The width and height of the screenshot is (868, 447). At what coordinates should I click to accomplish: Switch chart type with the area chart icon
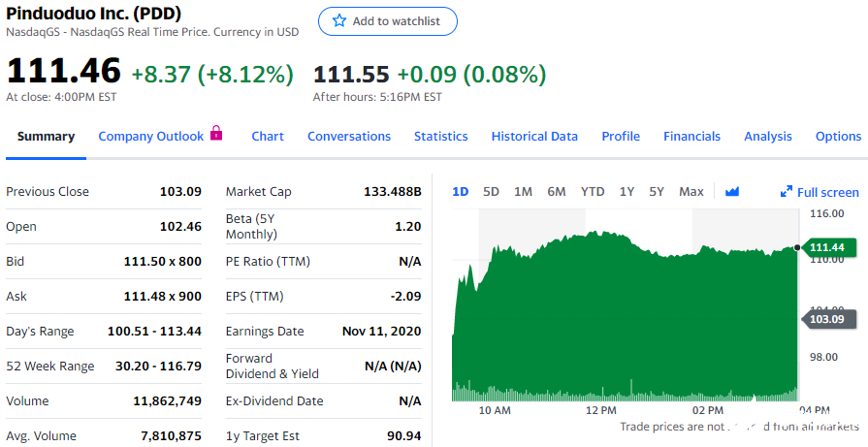tap(732, 191)
